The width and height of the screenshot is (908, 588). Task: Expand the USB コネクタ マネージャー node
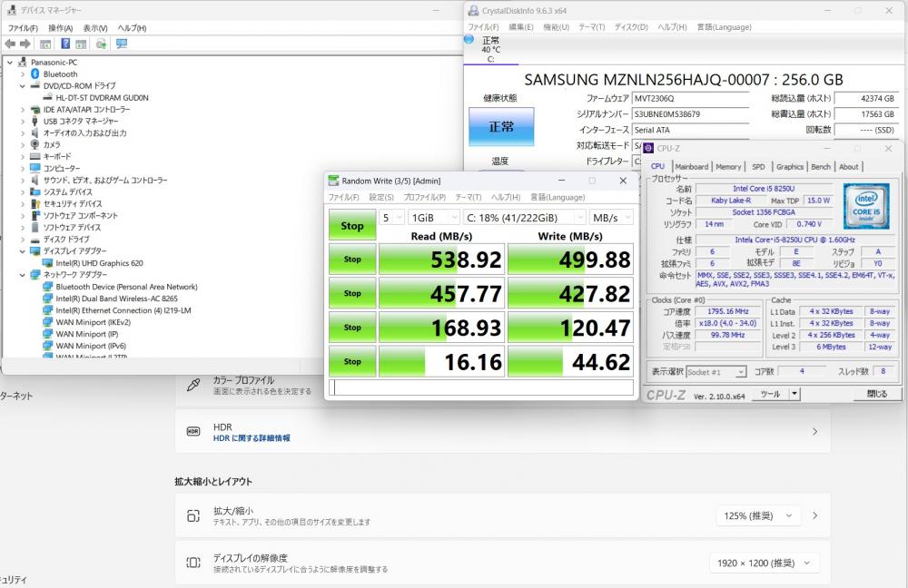click(23, 122)
